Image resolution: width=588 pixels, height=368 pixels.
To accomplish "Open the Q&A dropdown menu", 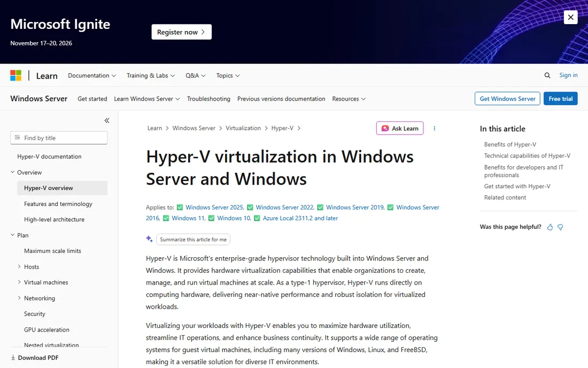I will coord(195,75).
